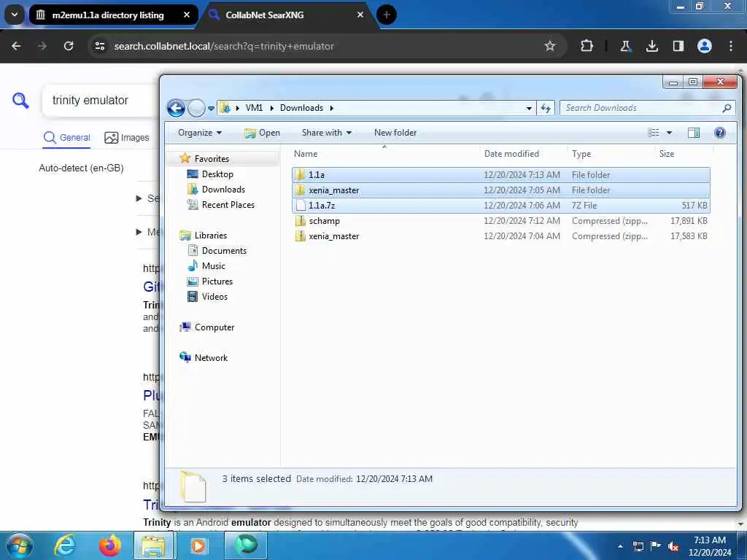This screenshot has height=560, width=747.
Task: Select the General search category tab
Action: click(x=66, y=138)
